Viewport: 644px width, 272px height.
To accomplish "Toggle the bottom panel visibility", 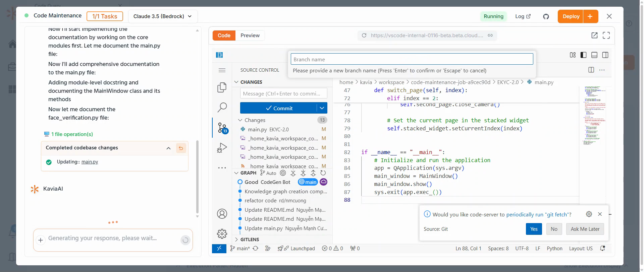I will pyautogui.click(x=594, y=55).
